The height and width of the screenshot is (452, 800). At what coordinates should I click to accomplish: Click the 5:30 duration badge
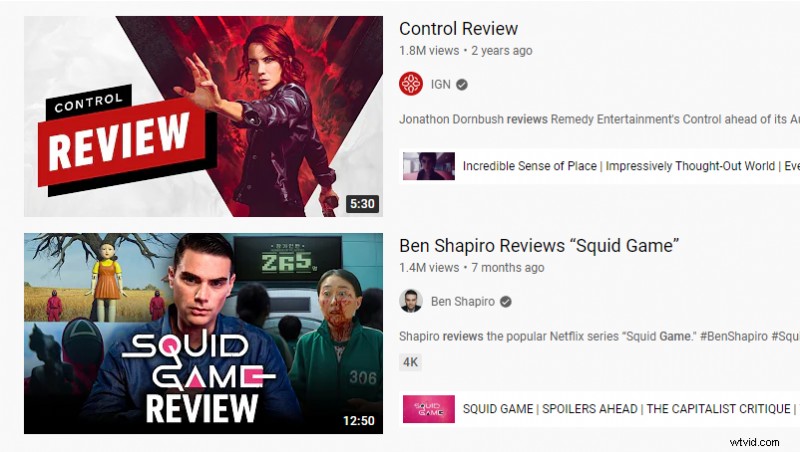click(x=362, y=204)
